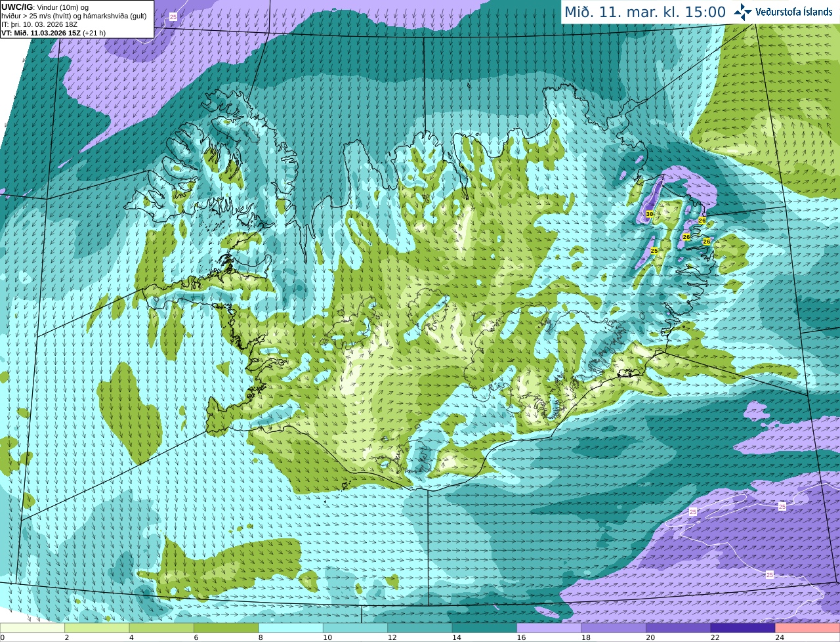Click the IT: þri. 10. 03. 2026 18Z line
The width and height of the screenshot is (840, 642).
(x=39, y=24)
